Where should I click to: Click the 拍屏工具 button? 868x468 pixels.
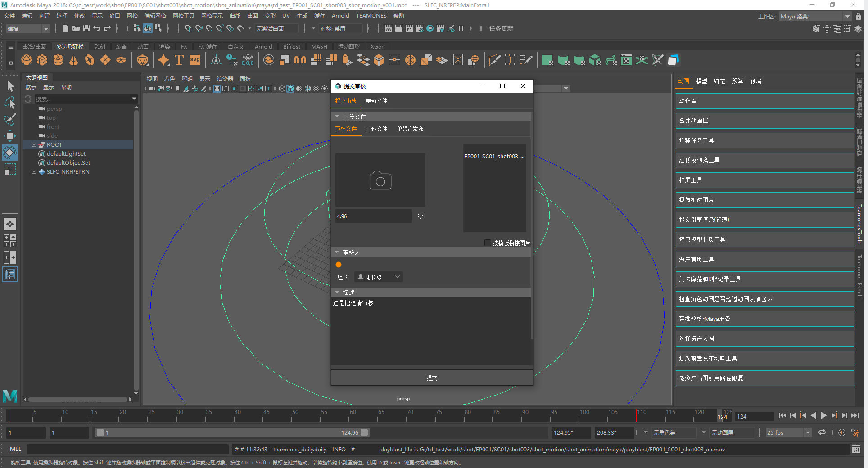point(764,180)
